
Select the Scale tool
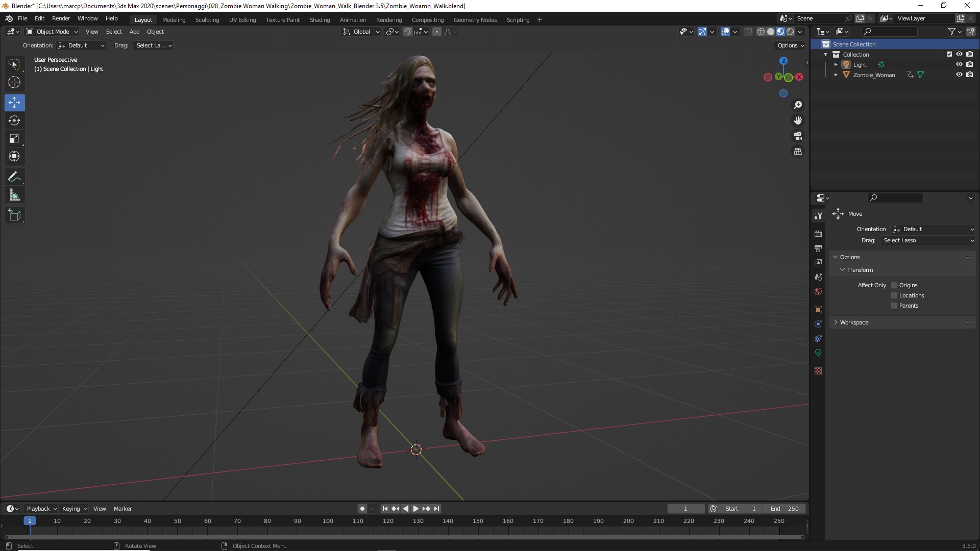14,138
